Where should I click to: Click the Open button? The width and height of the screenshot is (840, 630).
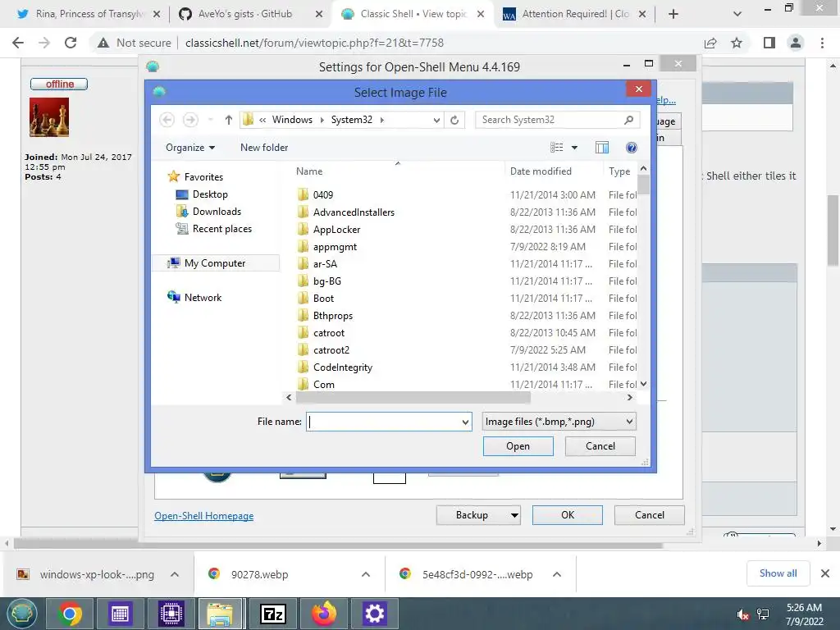click(x=518, y=446)
